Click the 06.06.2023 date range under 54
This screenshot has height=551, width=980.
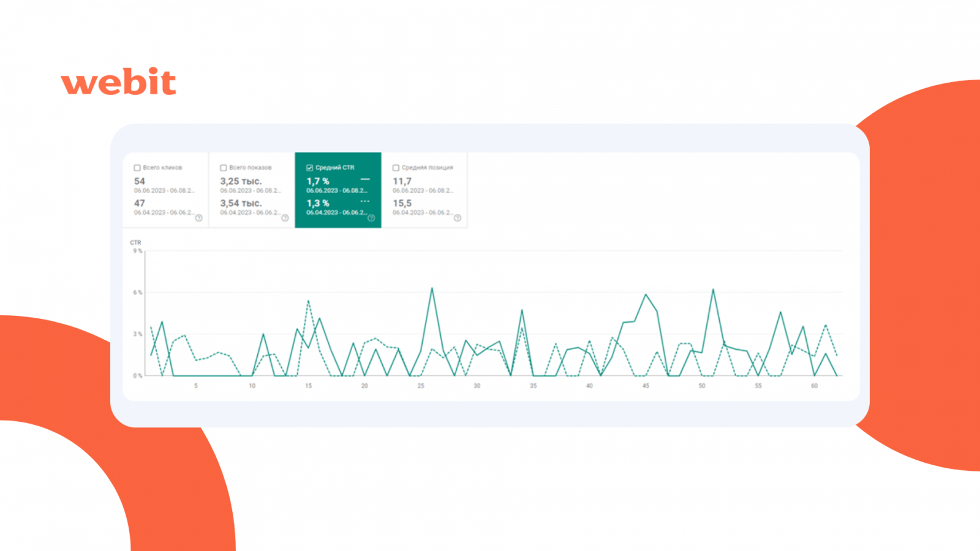(164, 190)
